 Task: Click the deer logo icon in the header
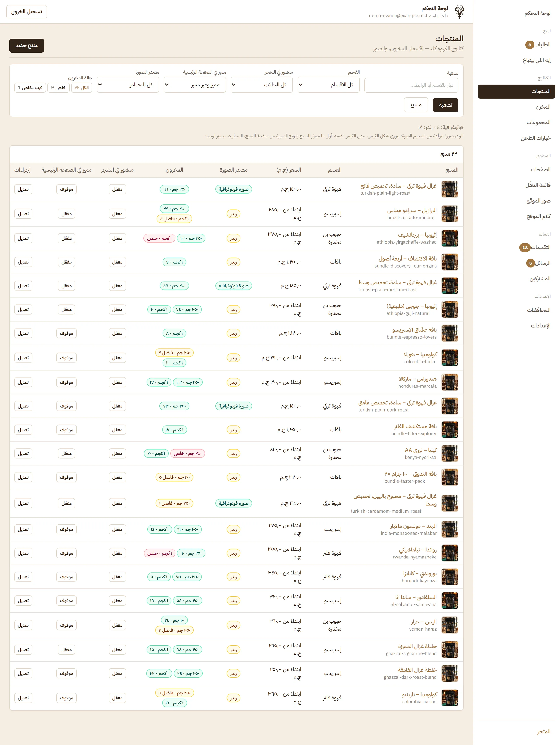pyautogui.click(x=459, y=12)
